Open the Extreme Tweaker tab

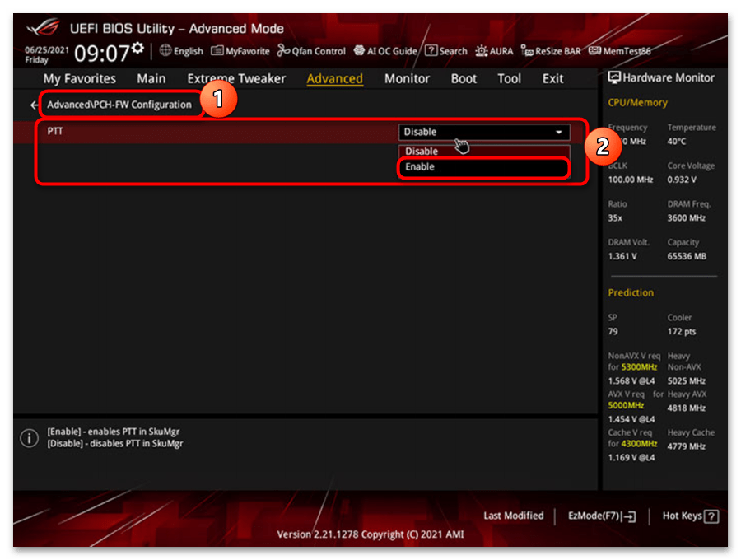click(x=236, y=78)
